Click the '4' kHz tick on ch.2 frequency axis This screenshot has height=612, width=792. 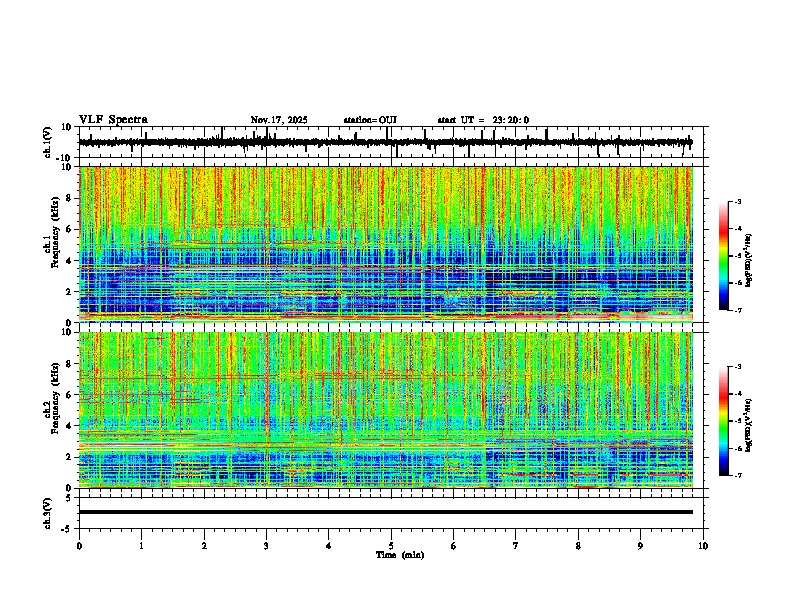pos(70,426)
